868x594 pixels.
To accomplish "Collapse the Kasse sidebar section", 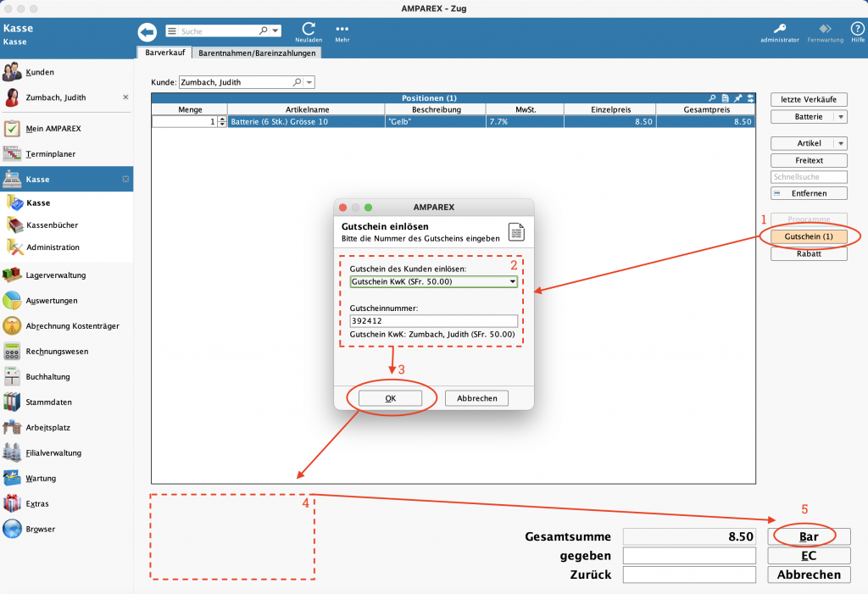I will point(125,180).
